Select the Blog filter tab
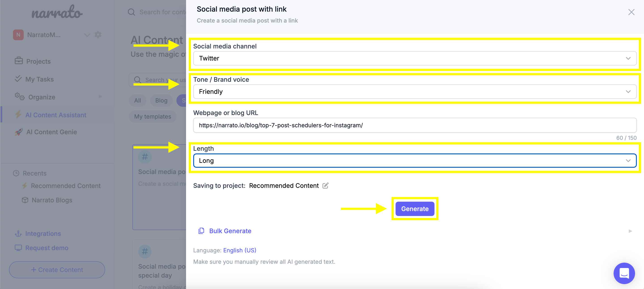Image resolution: width=644 pixels, height=289 pixels. 161,101
